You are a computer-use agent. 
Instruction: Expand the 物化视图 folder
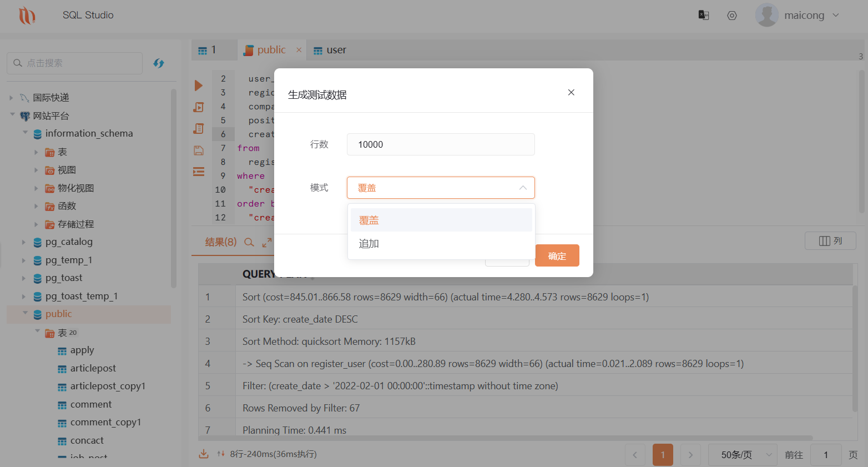[36, 188]
